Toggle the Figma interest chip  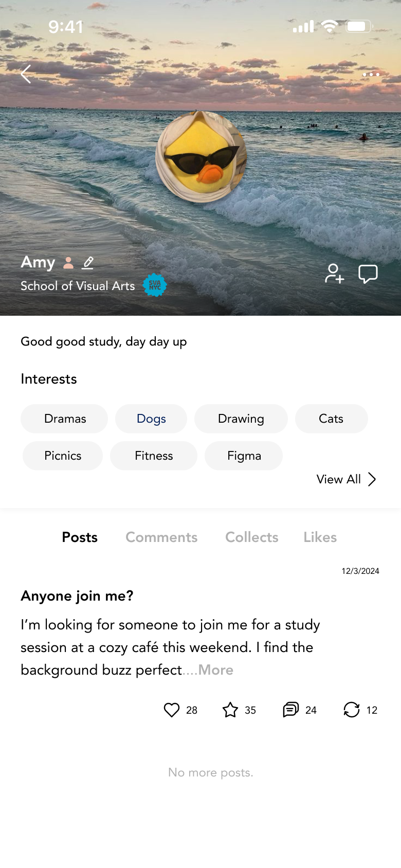(x=244, y=456)
